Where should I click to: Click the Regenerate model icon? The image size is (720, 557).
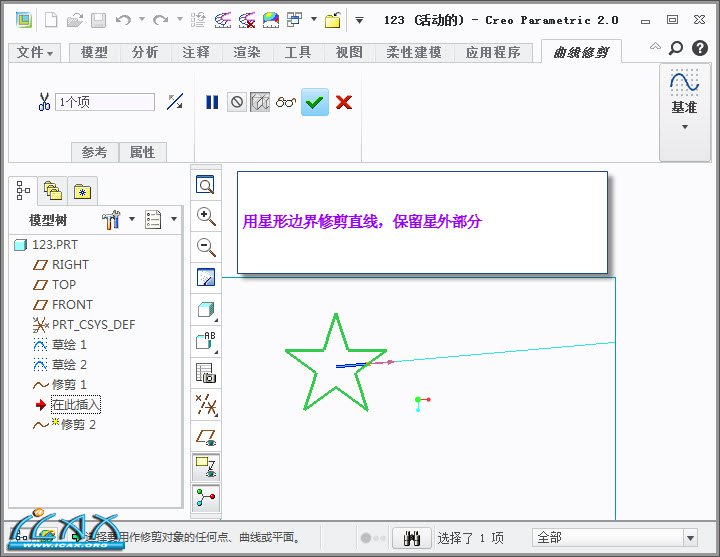pos(198,20)
